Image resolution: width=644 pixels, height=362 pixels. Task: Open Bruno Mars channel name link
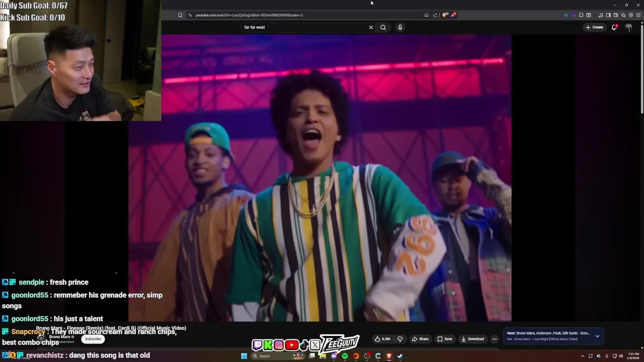[59, 337]
